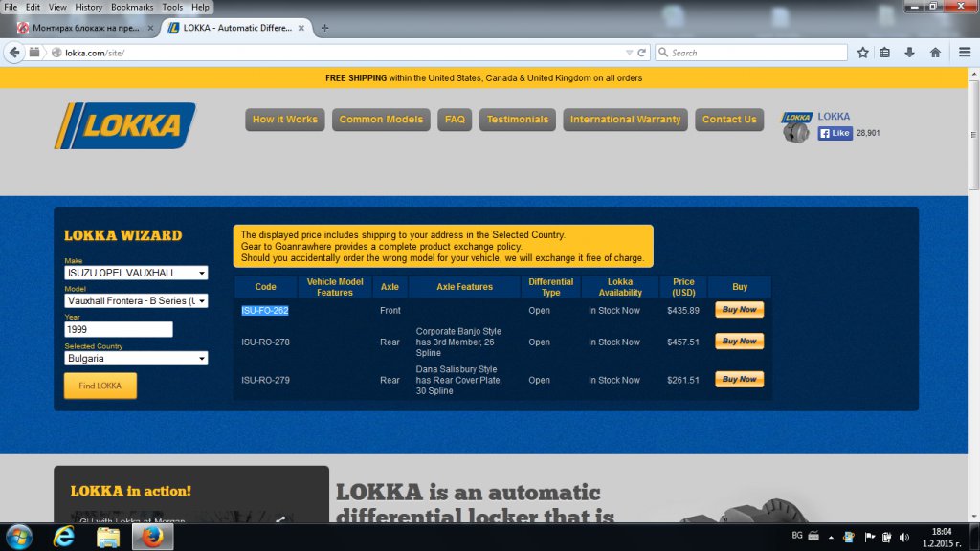Open the View menu
The width and height of the screenshot is (980, 551).
pyautogui.click(x=56, y=7)
